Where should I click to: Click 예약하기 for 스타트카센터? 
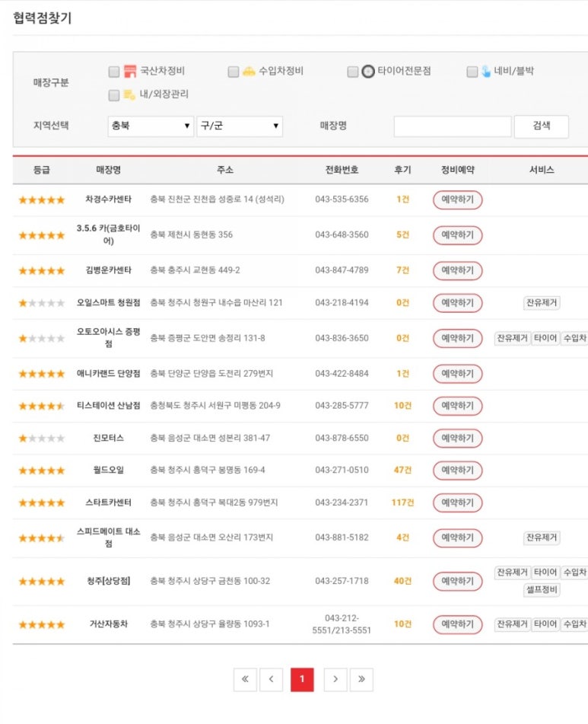[x=457, y=502]
